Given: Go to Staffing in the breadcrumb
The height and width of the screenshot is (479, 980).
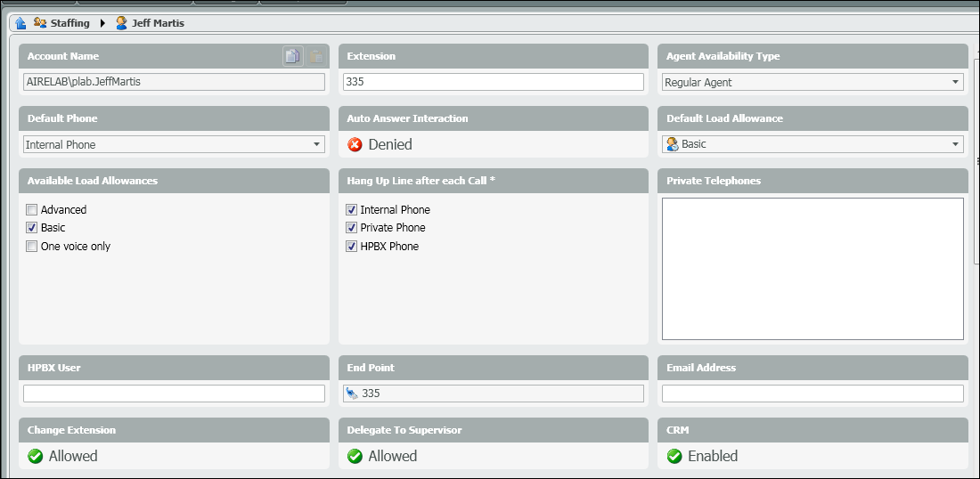Looking at the screenshot, I should click(x=69, y=23).
